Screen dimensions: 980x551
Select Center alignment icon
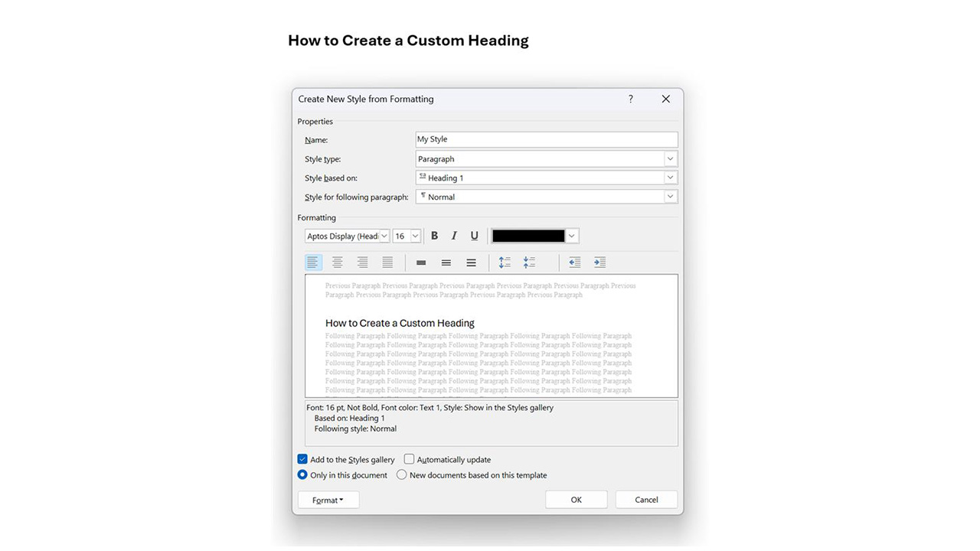tap(337, 262)
